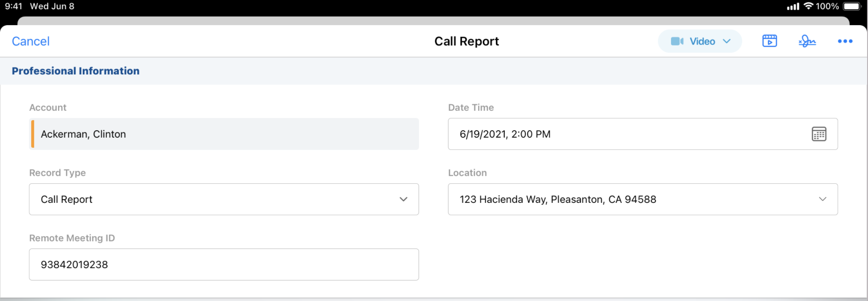Expand the Video dropdown chevron
868x301 pixels.
click(x=726, y=41)
